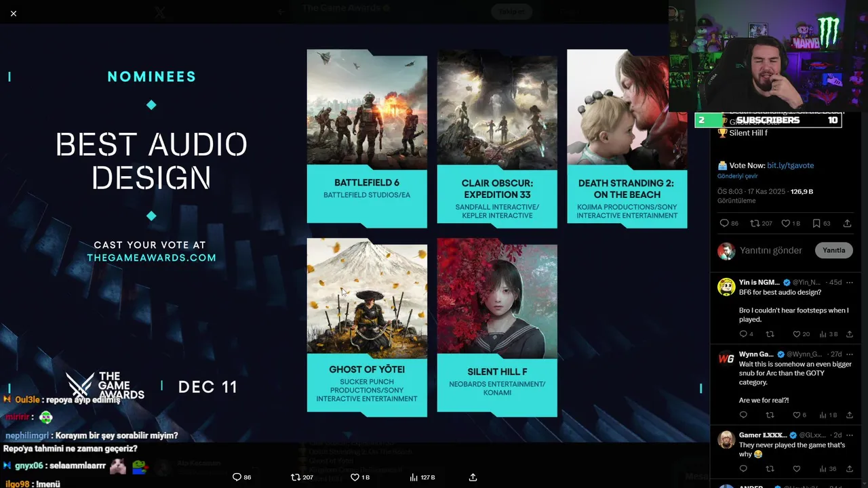Like the post via bottom bar heart icon
868x488 pixels.
pos(359,477)
